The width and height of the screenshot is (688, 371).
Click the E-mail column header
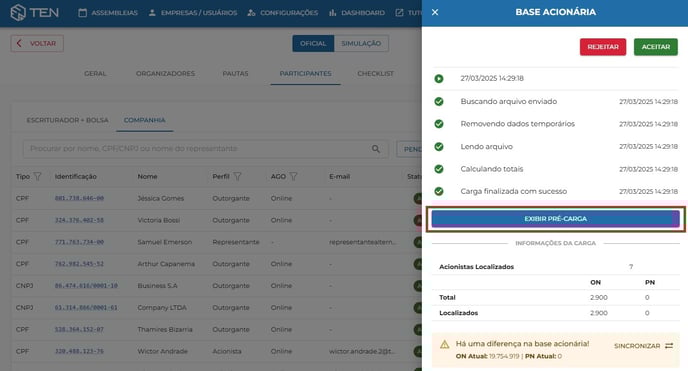(x=340, y=176)
